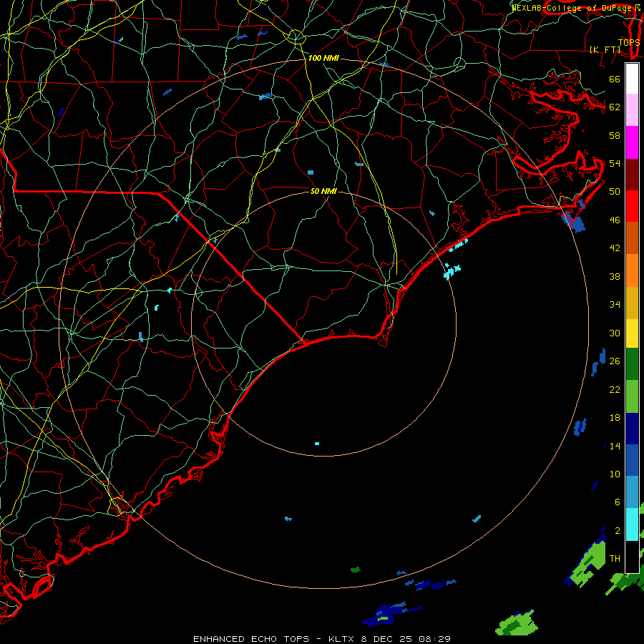
Task: Click the dark navy legend swatch
Action: [632, 429]
